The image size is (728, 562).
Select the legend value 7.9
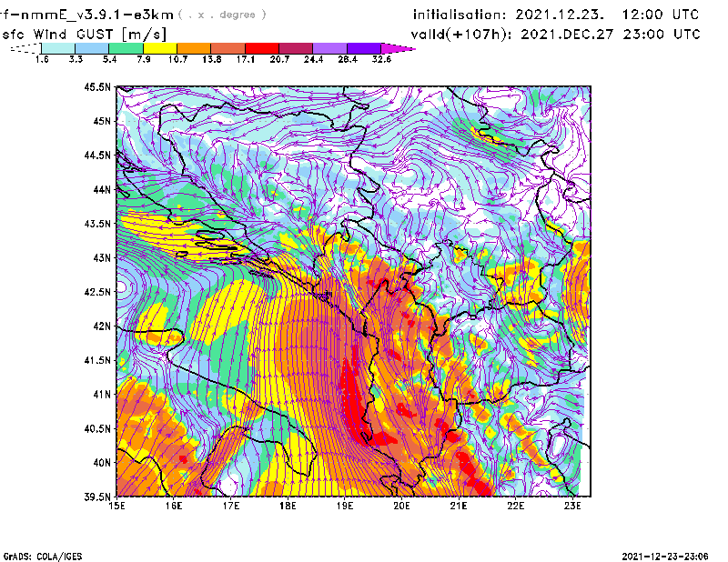(x=144, y=59)
